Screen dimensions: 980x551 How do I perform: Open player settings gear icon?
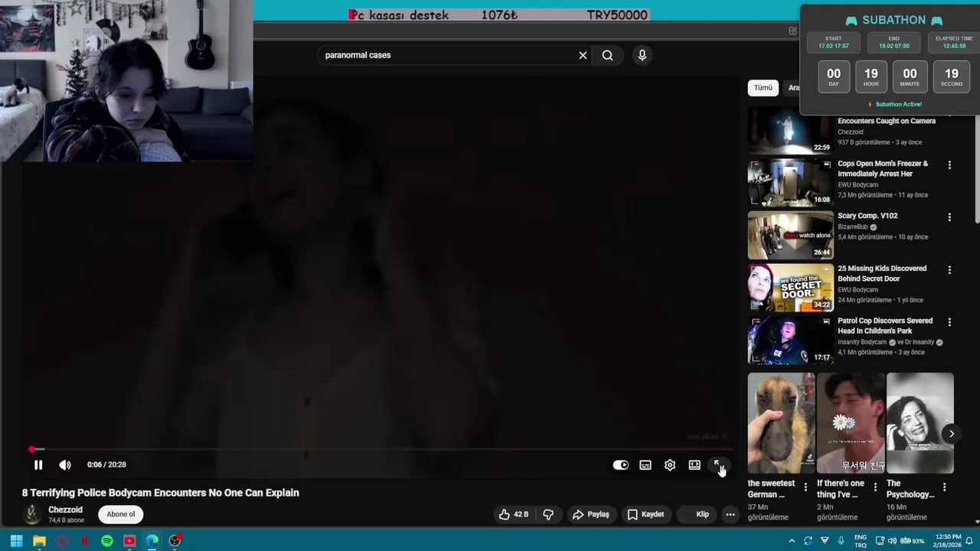(670, 465)
